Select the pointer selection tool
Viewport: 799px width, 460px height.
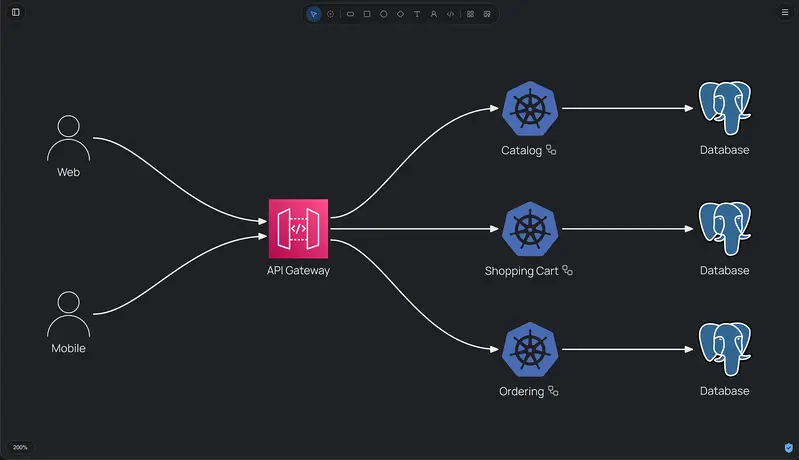coord(313,14)
